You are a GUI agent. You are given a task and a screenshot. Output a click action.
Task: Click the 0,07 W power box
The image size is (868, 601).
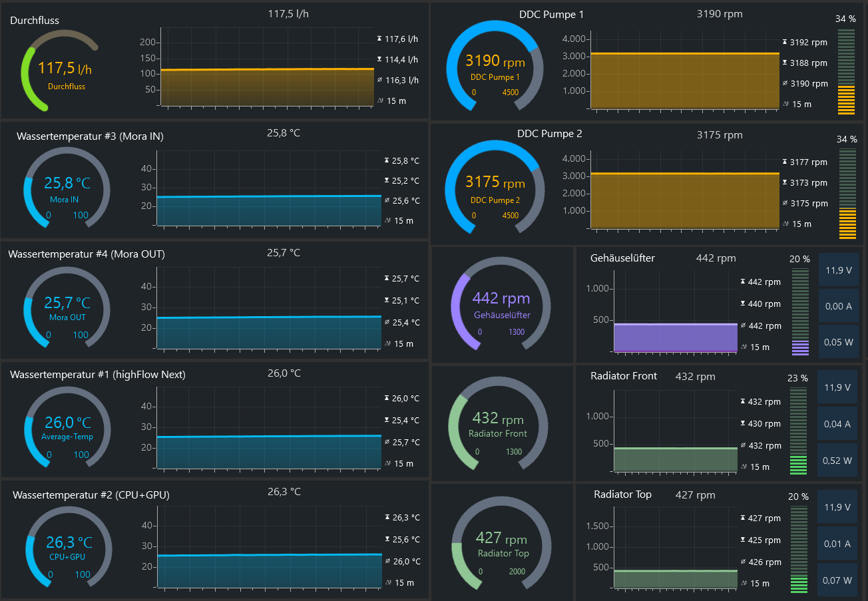838,580
